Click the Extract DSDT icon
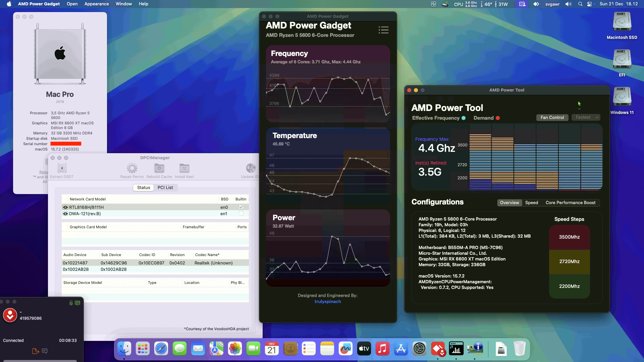This screenshot has height=362, width=644. [61, 168]
